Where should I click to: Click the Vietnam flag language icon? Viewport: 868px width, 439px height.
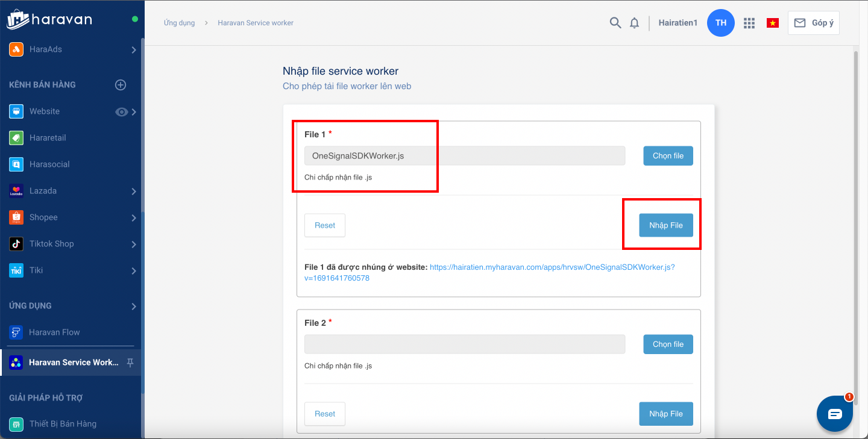coord(772,23)
